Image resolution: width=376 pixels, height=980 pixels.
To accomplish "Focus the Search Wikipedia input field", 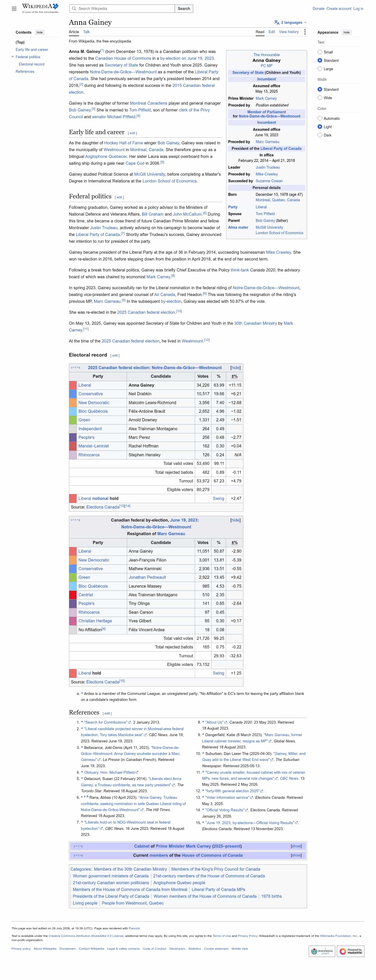I will pyautogui.click(x=122, y=8).
